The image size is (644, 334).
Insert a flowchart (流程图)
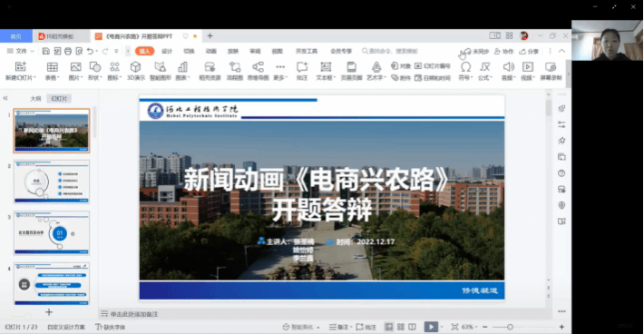tap(235, 71)
